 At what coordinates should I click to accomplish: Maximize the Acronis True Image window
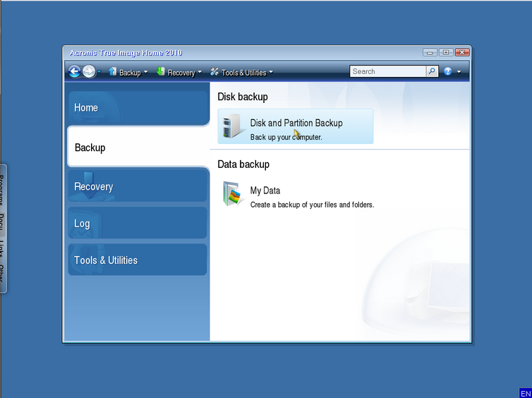[446, 53]
